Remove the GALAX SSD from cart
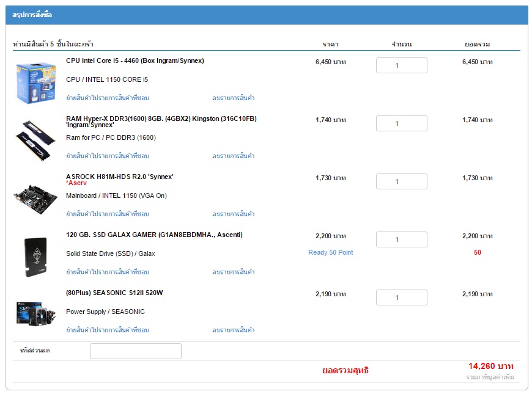The image size is (532, 394). 234,272
